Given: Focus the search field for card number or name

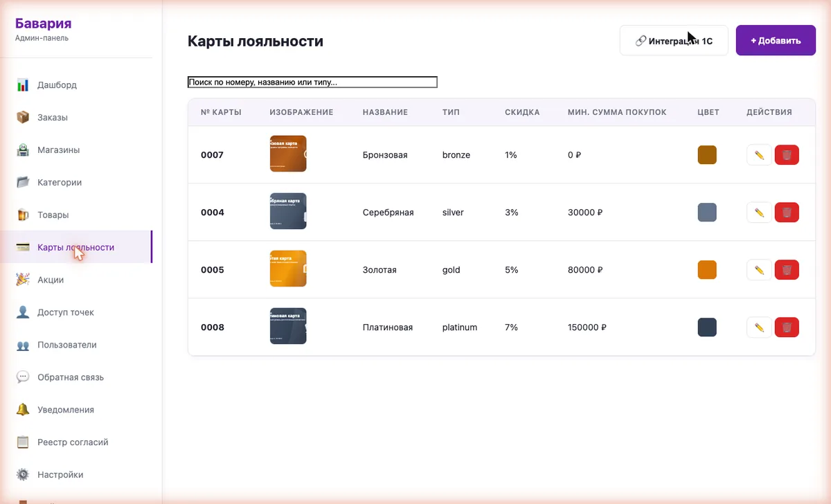Looking at the screenshot, I should point(312,82).
